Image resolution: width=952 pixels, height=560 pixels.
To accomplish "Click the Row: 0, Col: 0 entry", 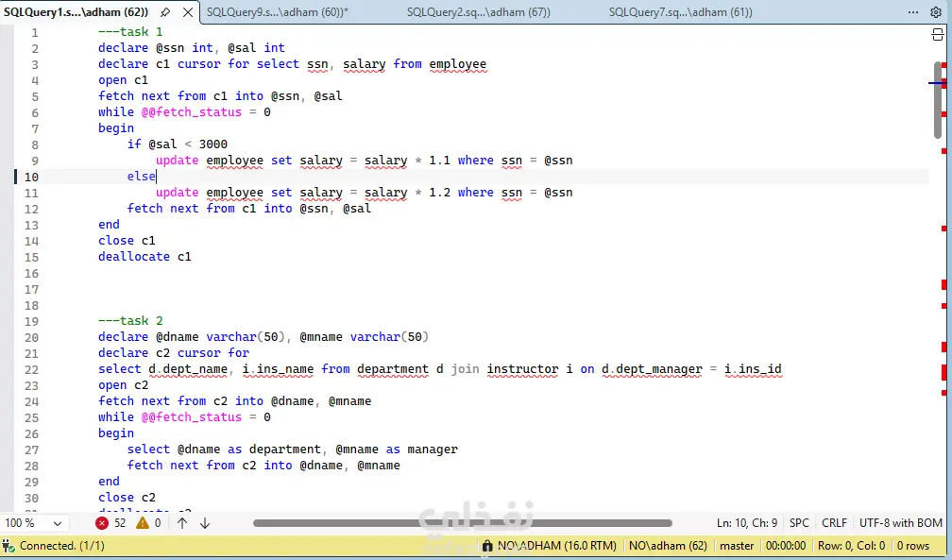I will tap(851, 546).
